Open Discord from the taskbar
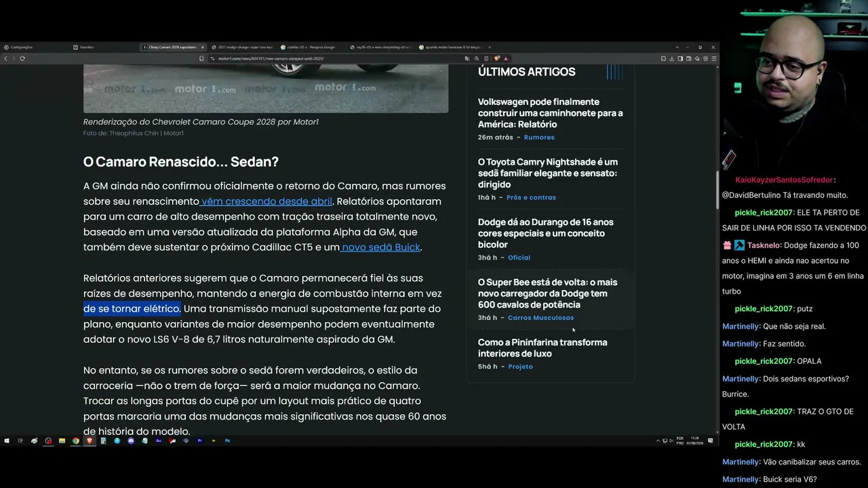The image size is (868, 488). click(131, 441)
